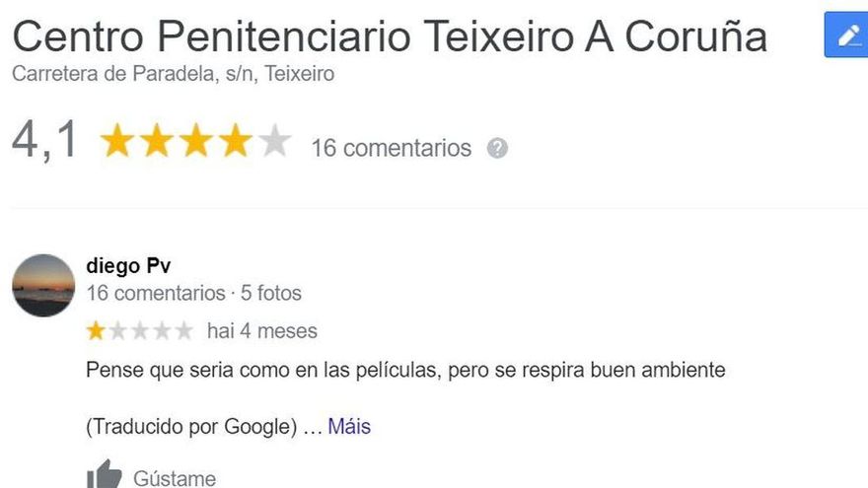
Task: Open the help question mark icon
Action: click(497, 148)
